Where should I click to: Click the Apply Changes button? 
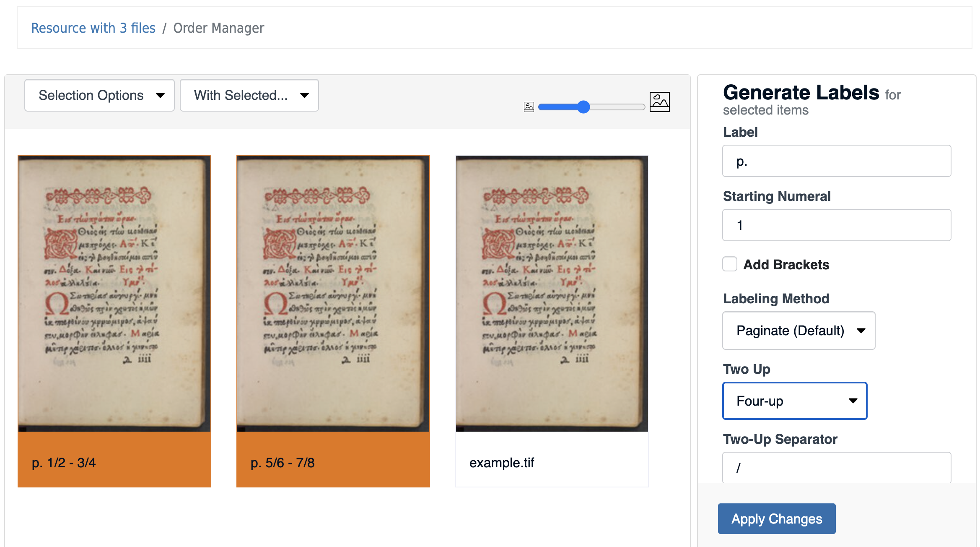(x=776, y=518)
